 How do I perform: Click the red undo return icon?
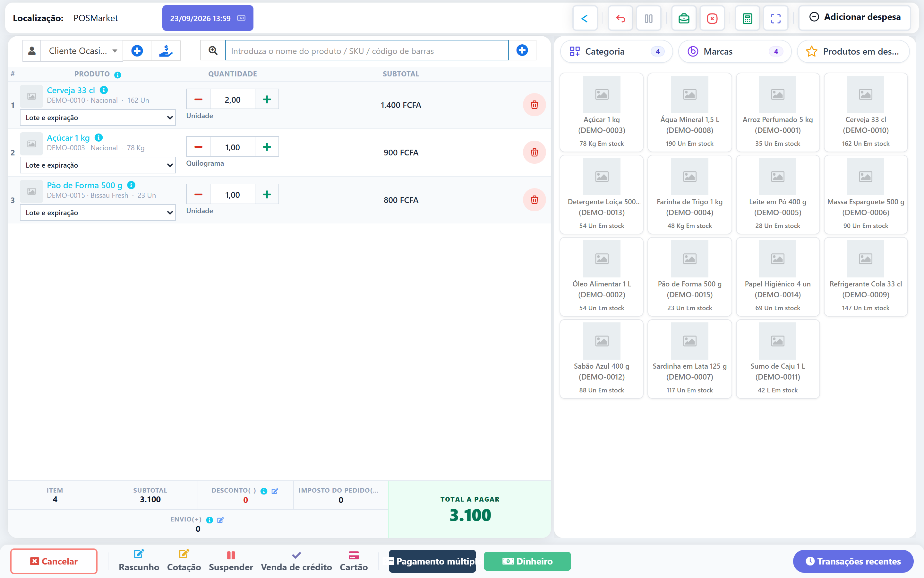tap(620, 18)
